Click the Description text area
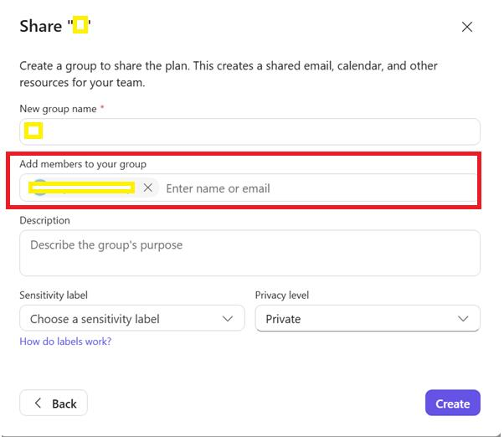This screenshot has height=437, width=504. pos(249,253)
